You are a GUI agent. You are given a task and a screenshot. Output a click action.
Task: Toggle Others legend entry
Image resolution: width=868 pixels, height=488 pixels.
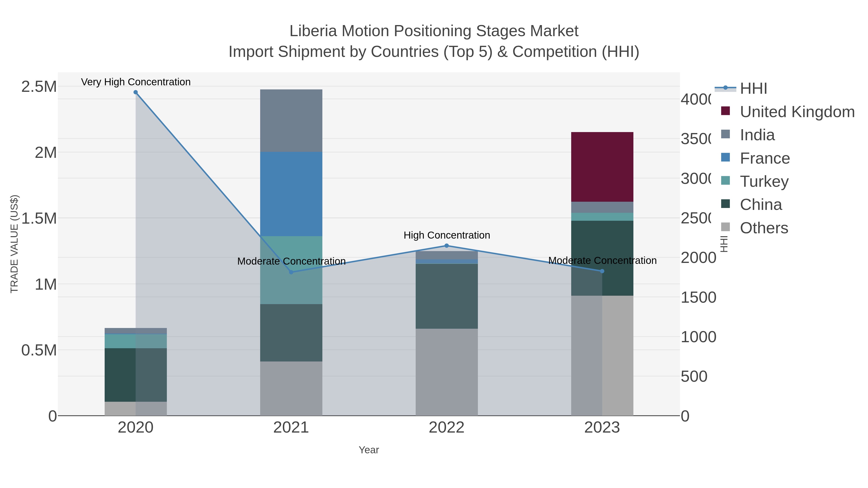click(x=754, y=228)
